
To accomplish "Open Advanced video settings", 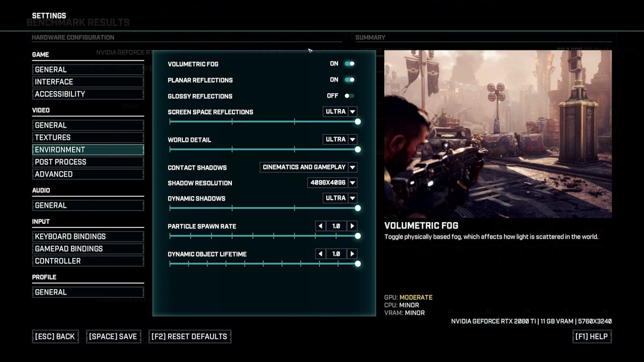I will tap(88, 174).
